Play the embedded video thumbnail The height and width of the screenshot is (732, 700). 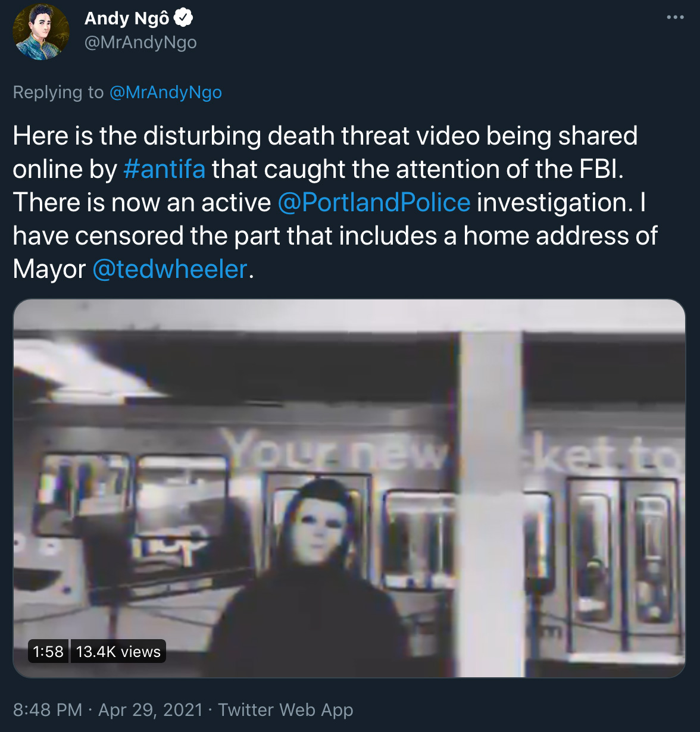349,488
